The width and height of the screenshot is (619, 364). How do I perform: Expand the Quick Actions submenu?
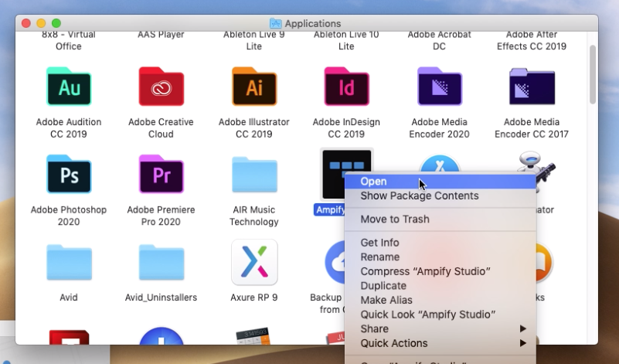(440, 343)
